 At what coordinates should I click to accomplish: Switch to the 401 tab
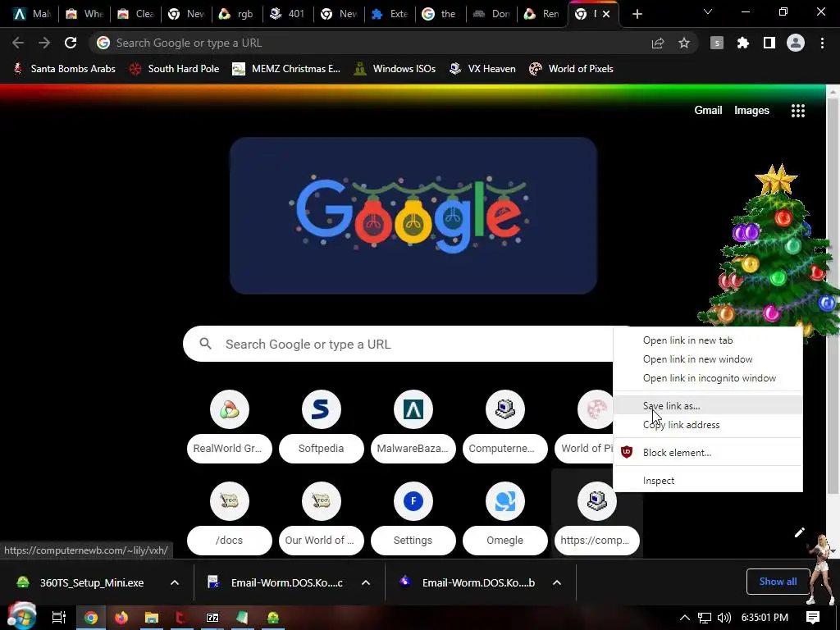tap(288, 14)
